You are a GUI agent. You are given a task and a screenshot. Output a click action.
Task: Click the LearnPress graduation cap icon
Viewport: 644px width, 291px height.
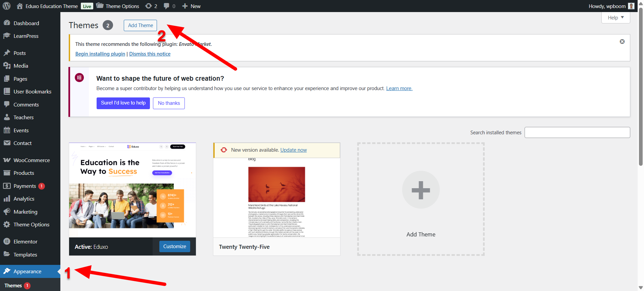pyautogui.click(x=7, y=35)
